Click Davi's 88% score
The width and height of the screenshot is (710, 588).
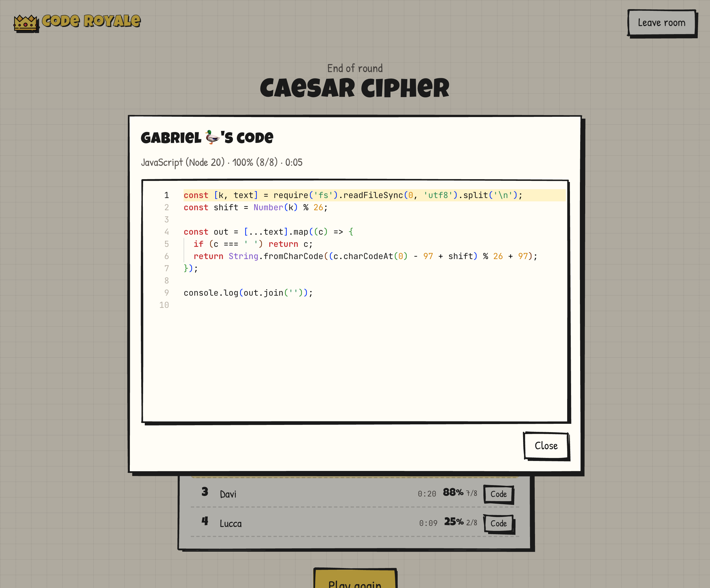point(453,492)
